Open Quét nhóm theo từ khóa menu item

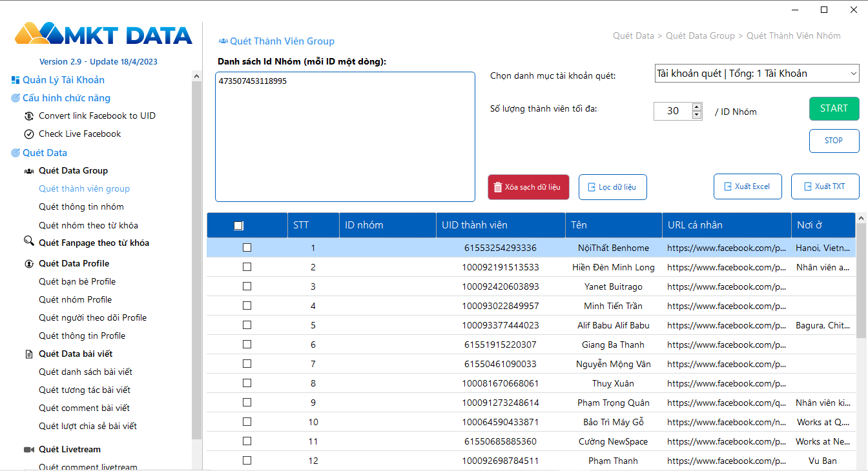pos(88,226)
